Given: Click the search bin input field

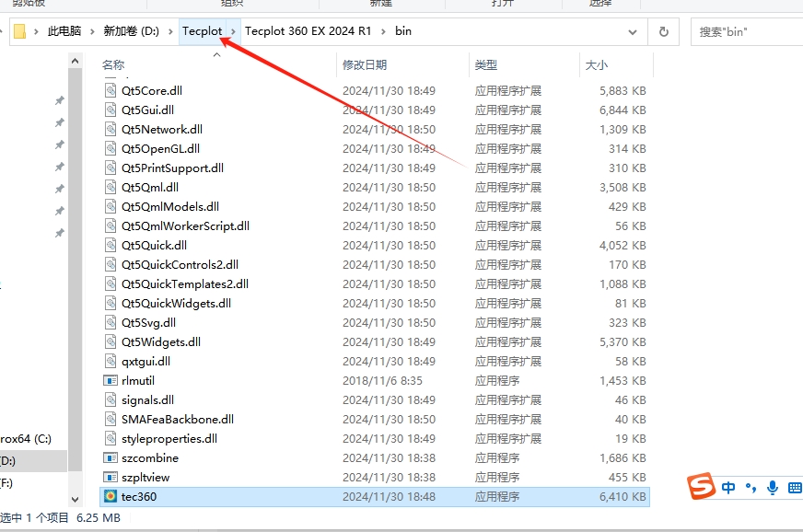Looking at the screenshot, I should click(746, 31).
